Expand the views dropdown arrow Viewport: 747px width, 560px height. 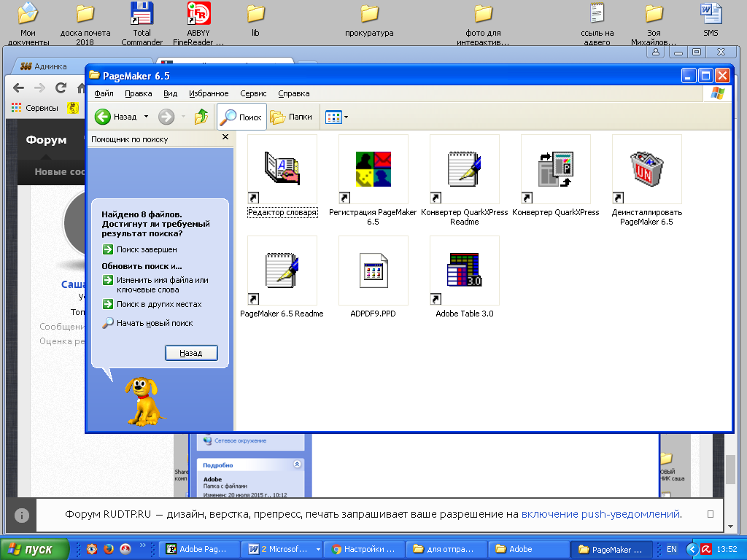point(347,117)
